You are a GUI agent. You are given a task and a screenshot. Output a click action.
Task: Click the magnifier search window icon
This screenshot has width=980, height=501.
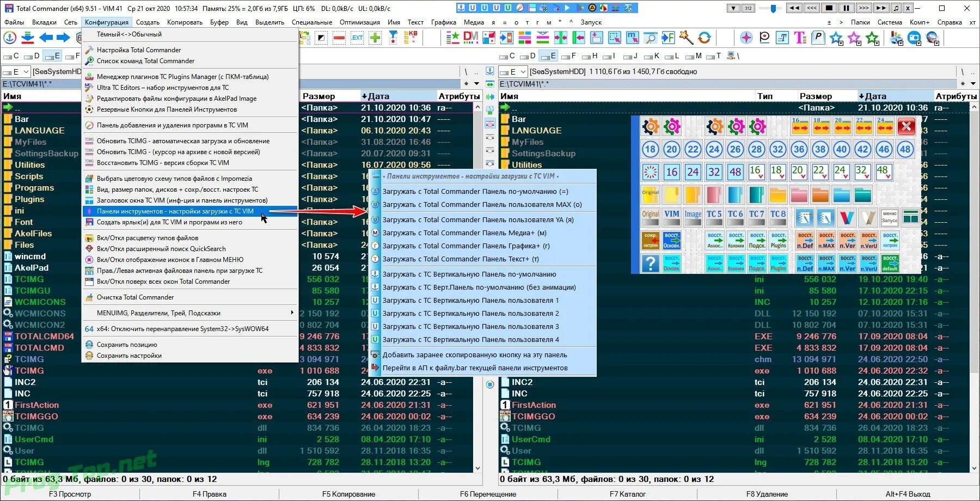[x=650, y=38]
